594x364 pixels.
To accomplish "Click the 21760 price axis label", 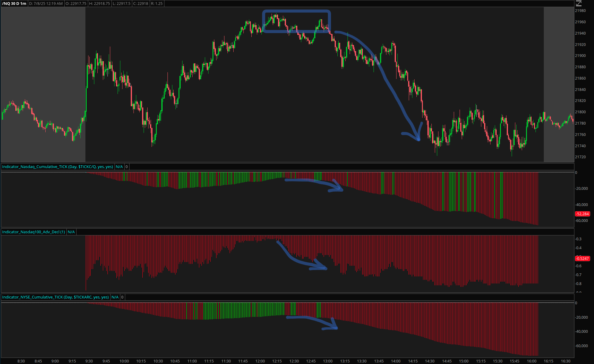I will (x=580, y=135).
